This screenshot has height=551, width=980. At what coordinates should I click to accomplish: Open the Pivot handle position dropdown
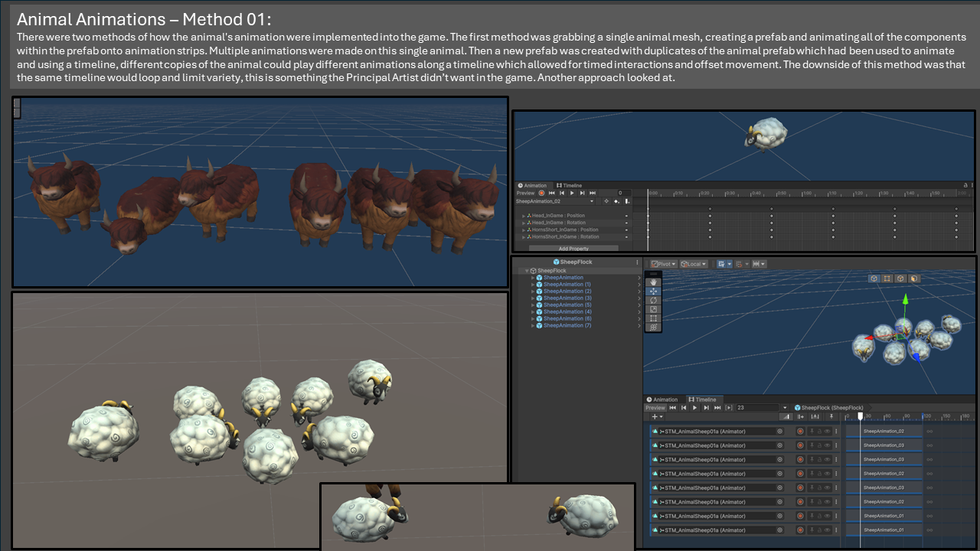pyautogui.click(x=664, y=264)
